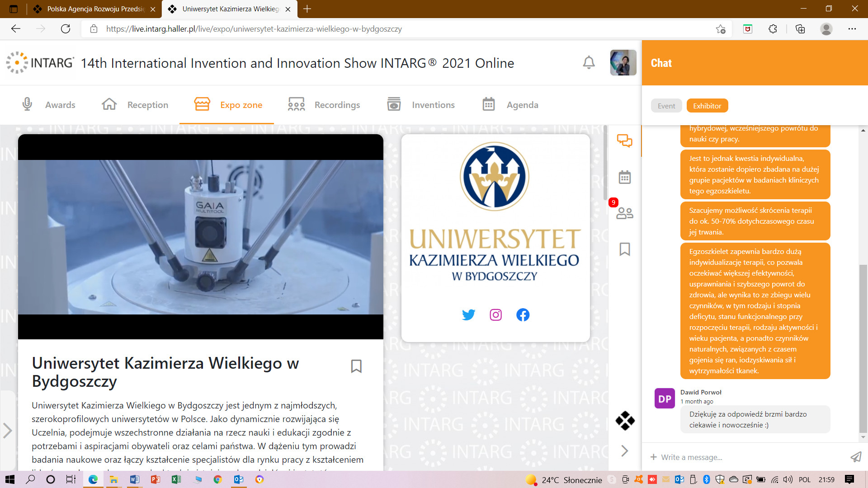
Task: Click the Awards microphone icon
Action: (x=27, y=104)
